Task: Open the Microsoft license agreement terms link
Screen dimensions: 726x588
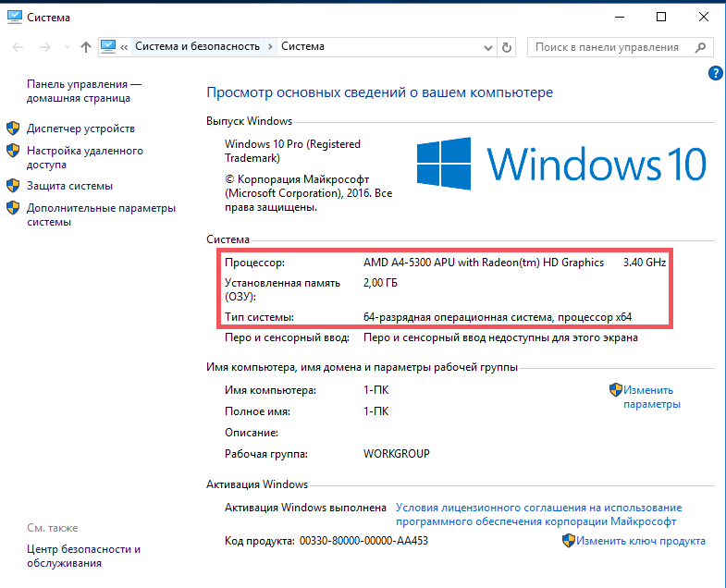Action: tap(538, 514)
